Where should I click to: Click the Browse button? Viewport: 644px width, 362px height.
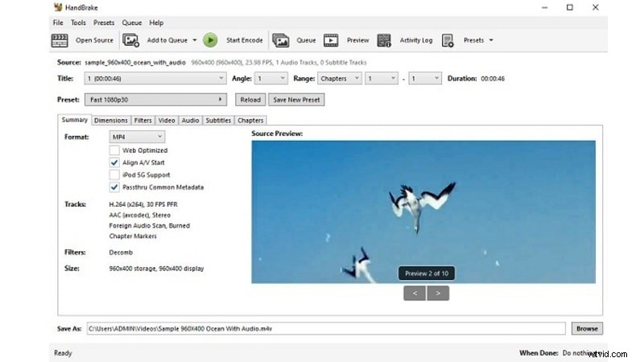click(587, 328)
